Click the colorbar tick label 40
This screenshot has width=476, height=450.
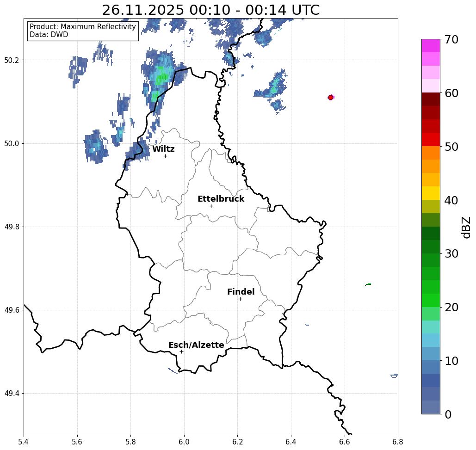point(451,200)
